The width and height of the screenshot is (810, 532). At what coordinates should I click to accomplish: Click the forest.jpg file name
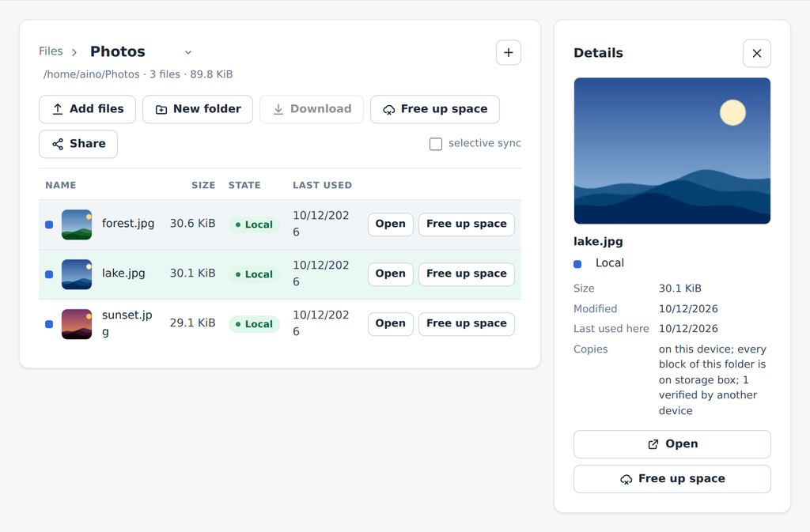click(128, 224)
